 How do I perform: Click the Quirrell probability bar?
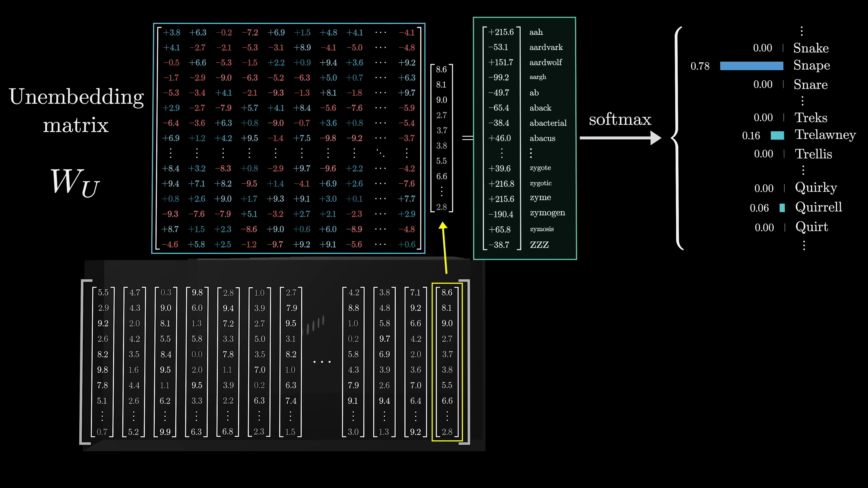tap(782, 208)
